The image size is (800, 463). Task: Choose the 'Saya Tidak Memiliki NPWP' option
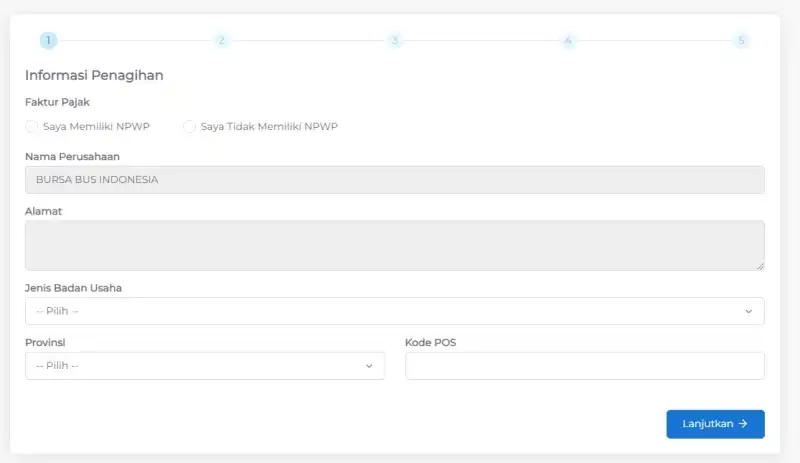[189, 127]
